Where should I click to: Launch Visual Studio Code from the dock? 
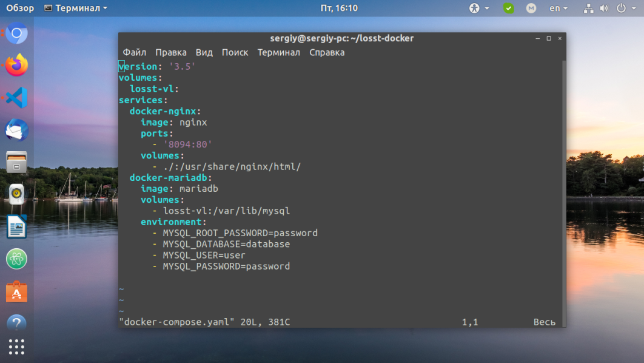pyautogui.click(x=17, y=98)
